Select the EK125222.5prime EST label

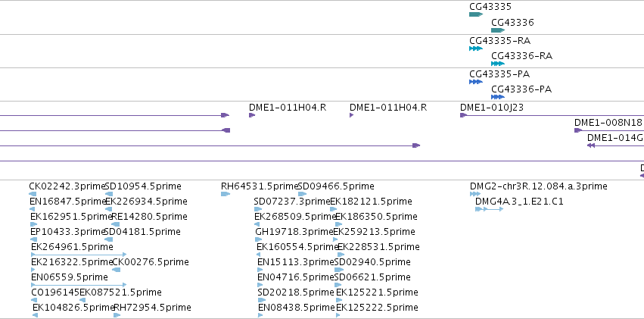click(377, 308)
